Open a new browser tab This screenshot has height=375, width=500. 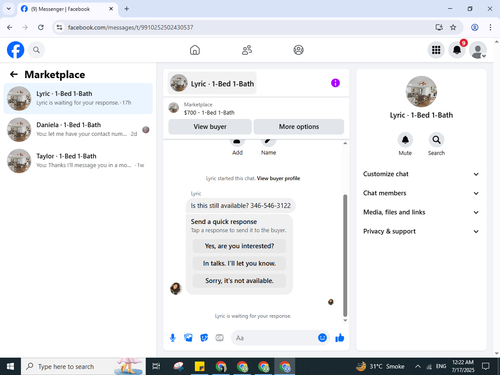click(127, 9)
